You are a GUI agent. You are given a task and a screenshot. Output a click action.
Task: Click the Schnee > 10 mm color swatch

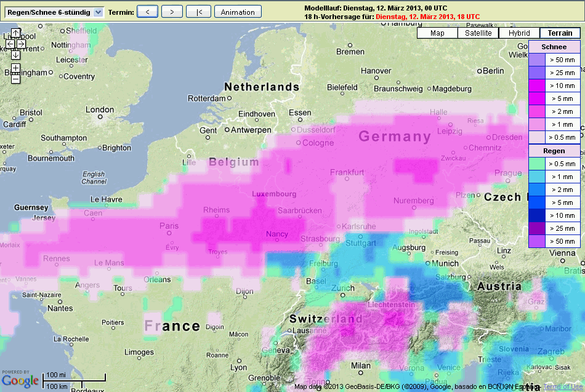coord(537,86)
